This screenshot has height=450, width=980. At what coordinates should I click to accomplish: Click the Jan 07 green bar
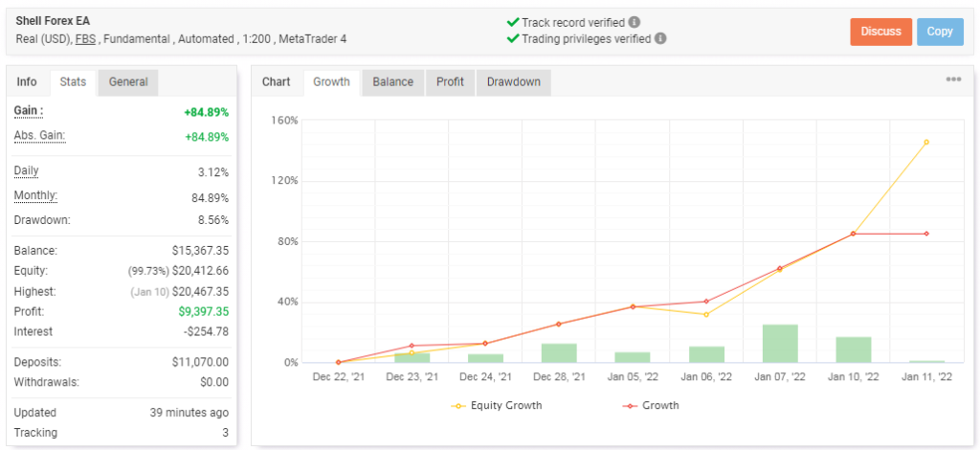780,343
